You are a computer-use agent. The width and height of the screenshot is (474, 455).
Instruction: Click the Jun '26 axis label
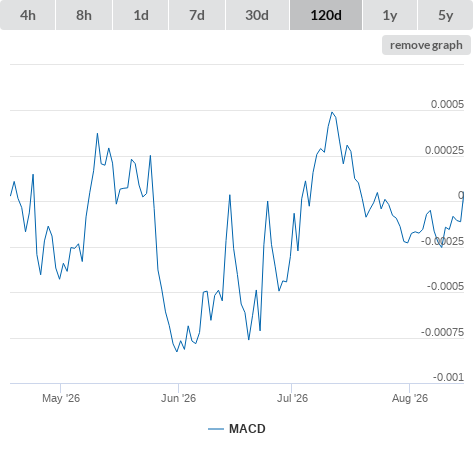point(179,398)
